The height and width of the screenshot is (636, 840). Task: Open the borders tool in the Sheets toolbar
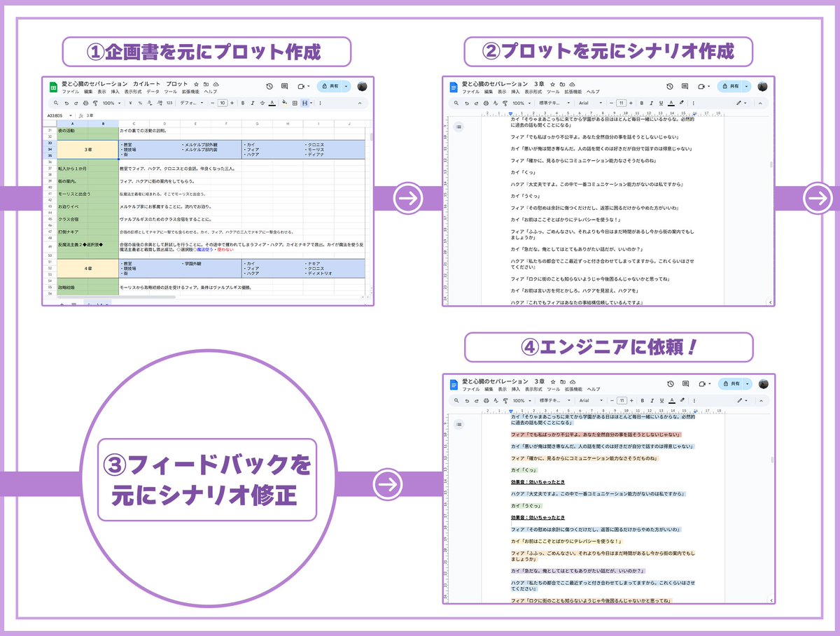click(x=294, y=102)
